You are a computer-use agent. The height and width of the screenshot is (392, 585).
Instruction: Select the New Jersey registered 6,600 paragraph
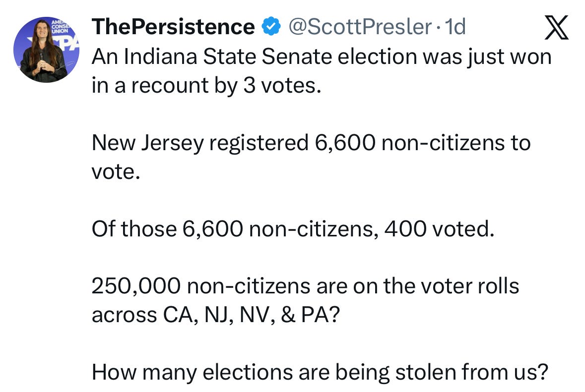pos(311,157)
